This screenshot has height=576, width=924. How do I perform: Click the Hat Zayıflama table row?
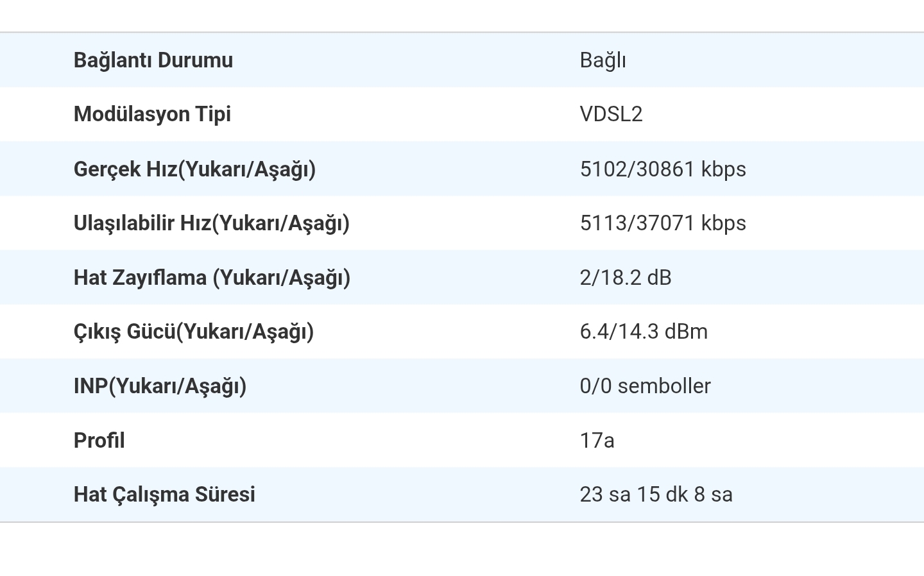pyautogui.click(x=462, y=278)
